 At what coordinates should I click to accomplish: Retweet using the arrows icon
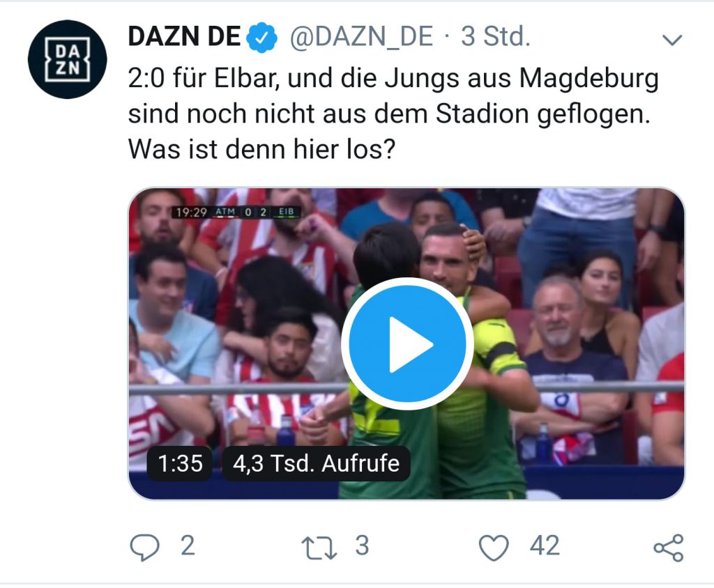click(319, 548)
